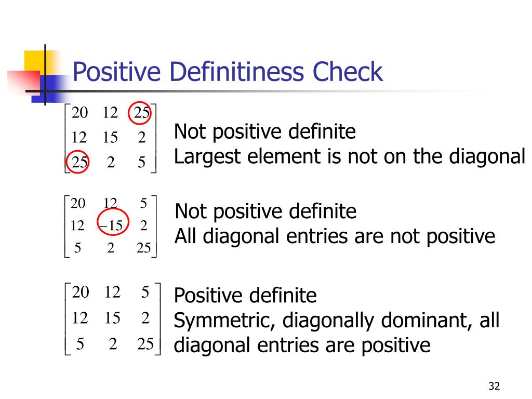Click the 'Positive Definitiness Check' title
This screenshot has width=532, height=399.
(228, 72)
